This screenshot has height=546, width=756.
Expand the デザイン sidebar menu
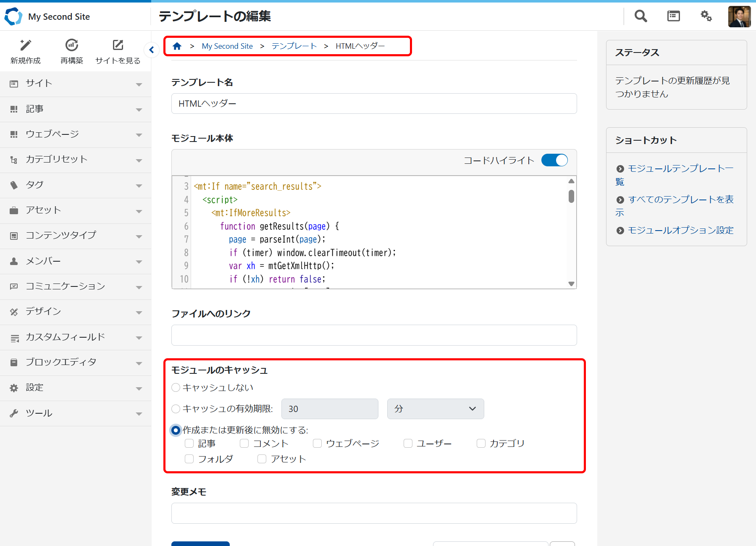tap(76, 312)
